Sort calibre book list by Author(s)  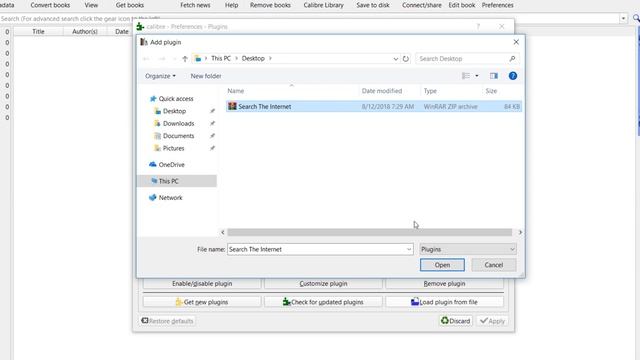coord(85,31)
